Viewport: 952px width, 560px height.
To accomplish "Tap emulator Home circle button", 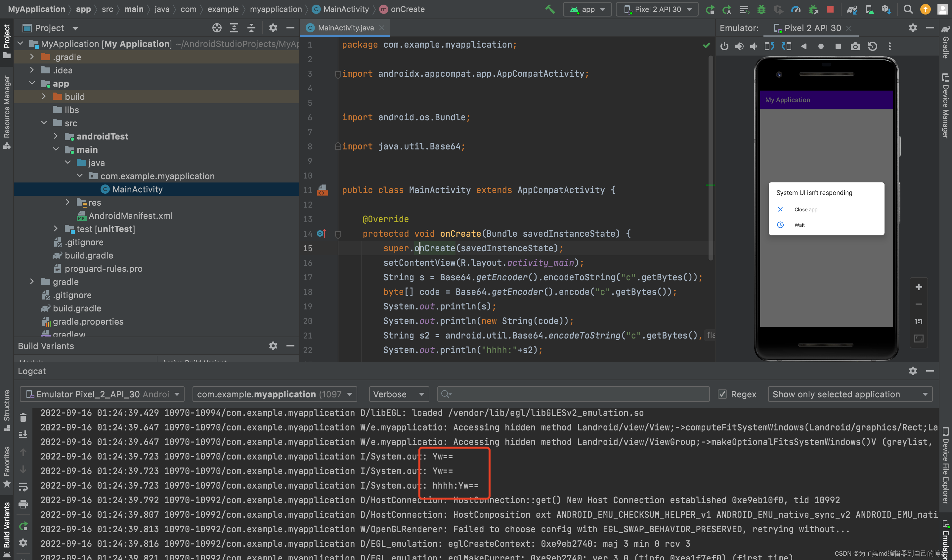I will coord(821,46).
